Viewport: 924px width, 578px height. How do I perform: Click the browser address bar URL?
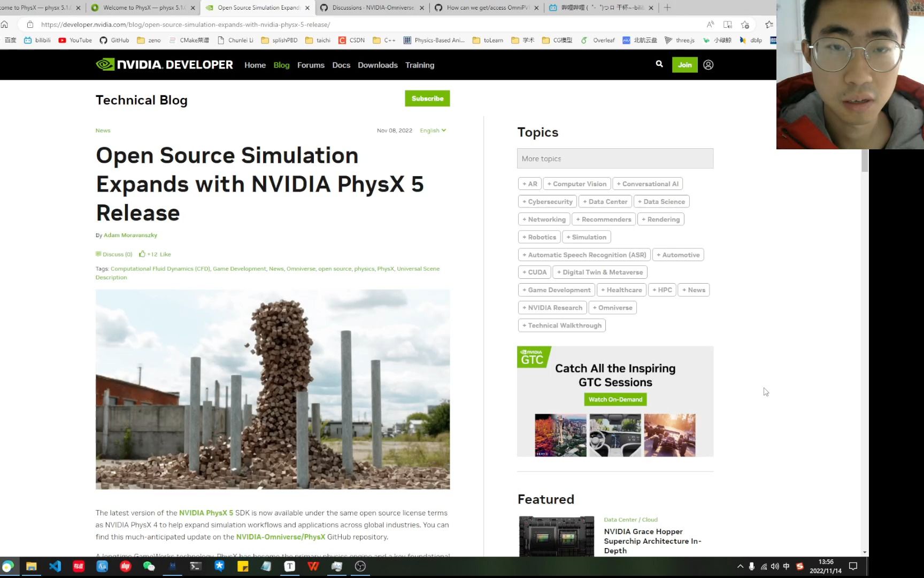click(x=185, y=25)
